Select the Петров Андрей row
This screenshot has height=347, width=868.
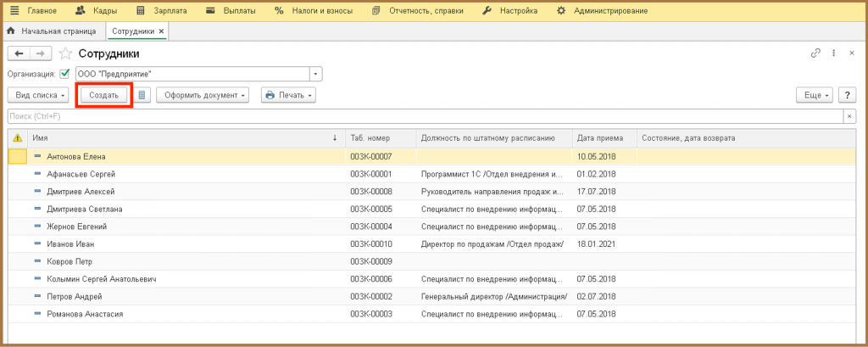pos(431,297)
